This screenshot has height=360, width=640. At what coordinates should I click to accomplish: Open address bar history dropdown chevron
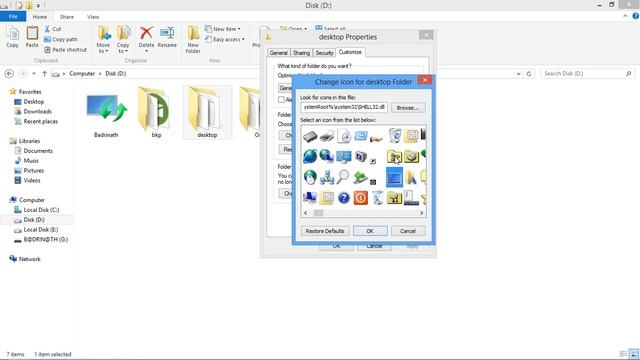[x=518, y=74]
